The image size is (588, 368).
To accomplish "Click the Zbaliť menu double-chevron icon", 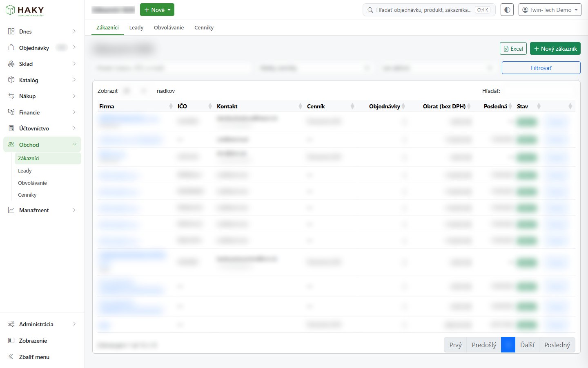I will click(x=11, y=357).
